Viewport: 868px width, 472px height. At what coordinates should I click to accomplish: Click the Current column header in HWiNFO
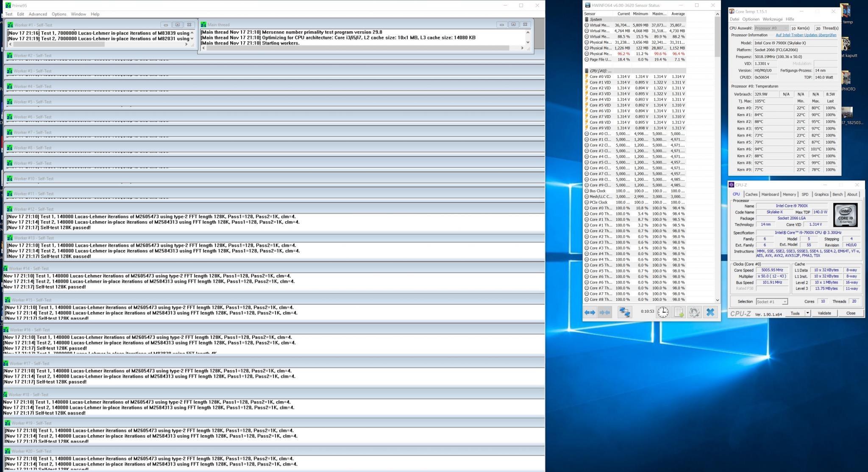pyautogui.click(x=623, y=14)
